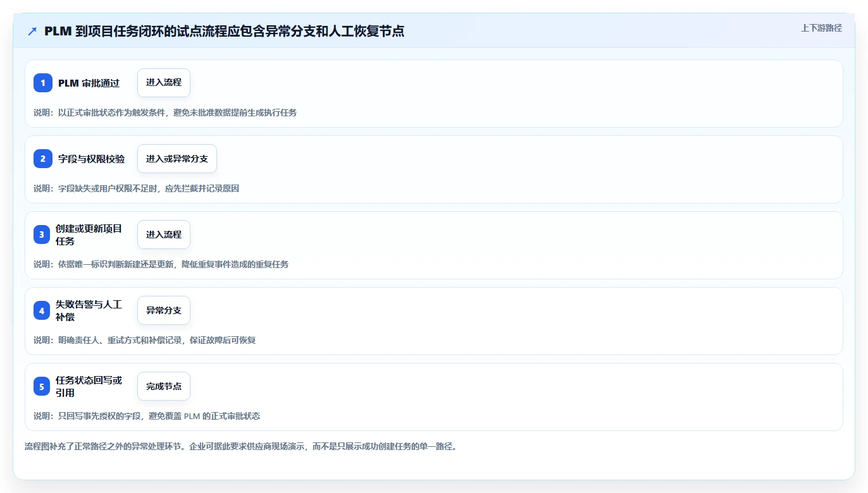The image size is (868, 493).
Task: Click the note starting 明确责任人、重试方式
Action: point(145,340)
